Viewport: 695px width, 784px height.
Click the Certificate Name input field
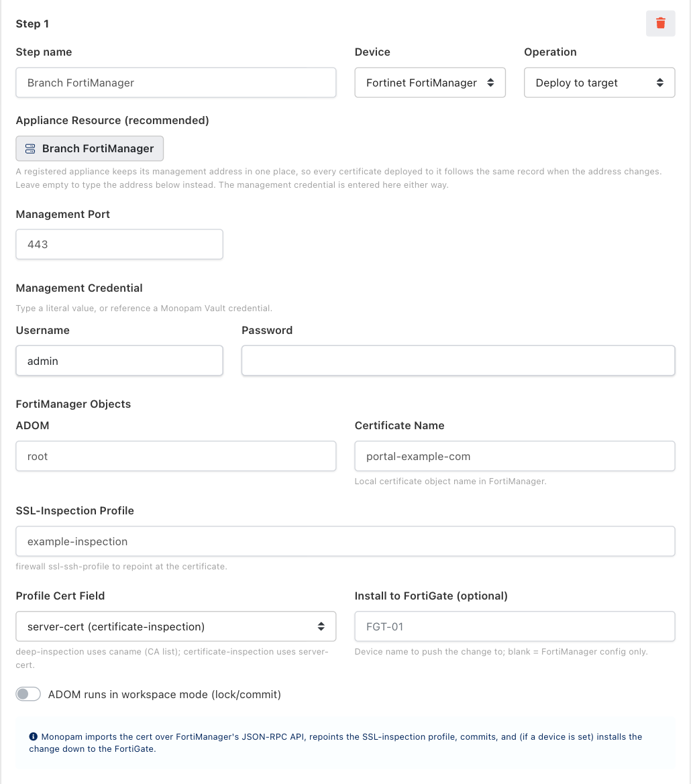pos(515,456)
